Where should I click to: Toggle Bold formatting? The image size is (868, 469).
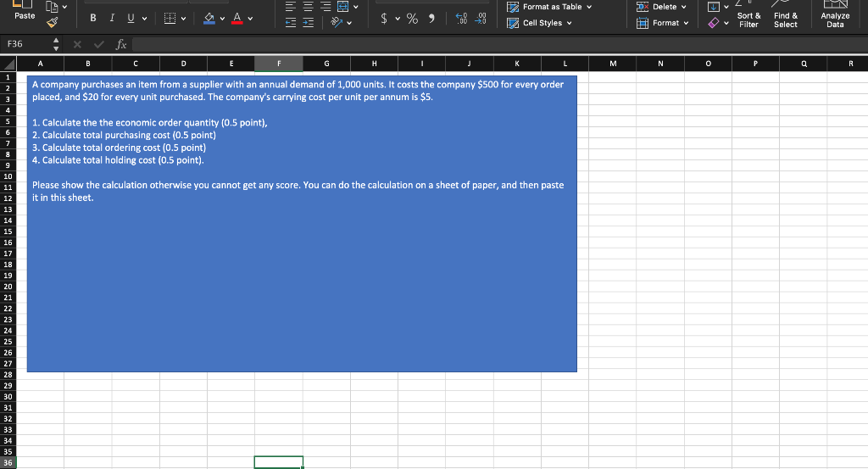93,19
